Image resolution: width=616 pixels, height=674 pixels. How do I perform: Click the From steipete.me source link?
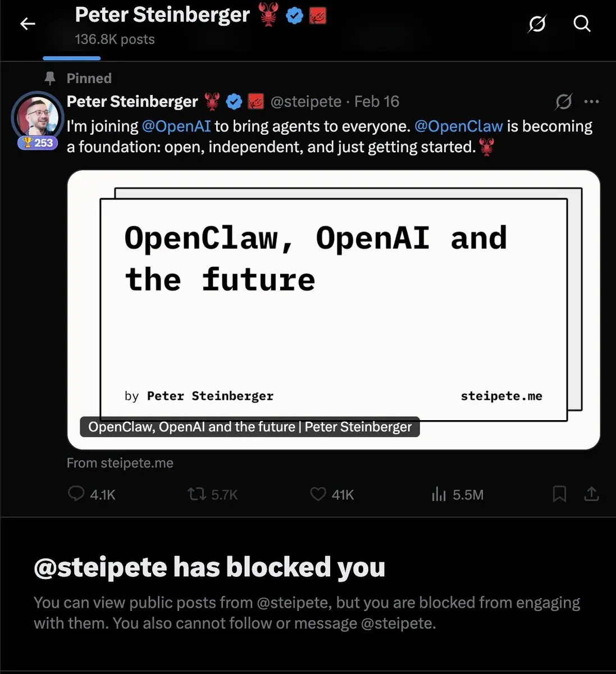click(x=120, y=463)
